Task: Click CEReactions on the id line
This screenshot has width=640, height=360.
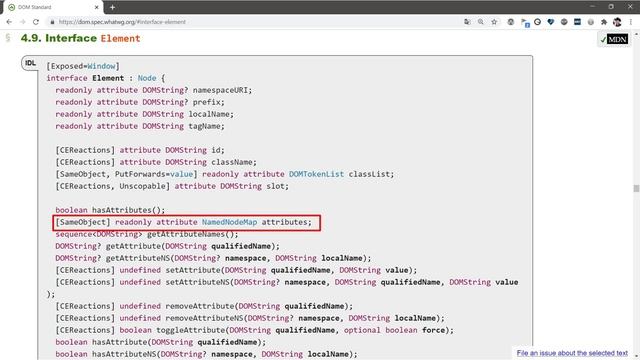Action: [85, 150]
